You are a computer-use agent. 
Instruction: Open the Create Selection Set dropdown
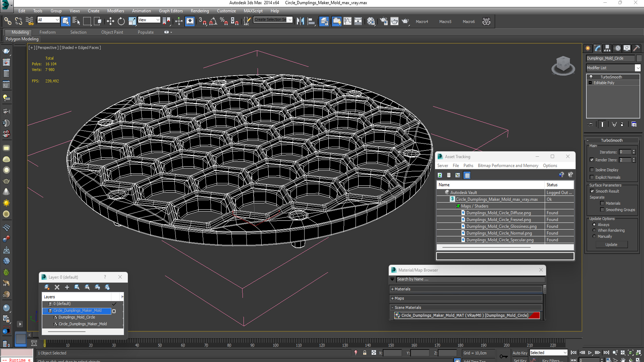click(x=290, y=19)
